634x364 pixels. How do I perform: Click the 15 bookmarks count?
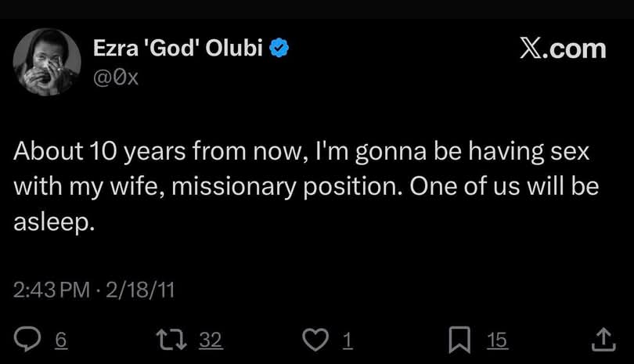497,340
